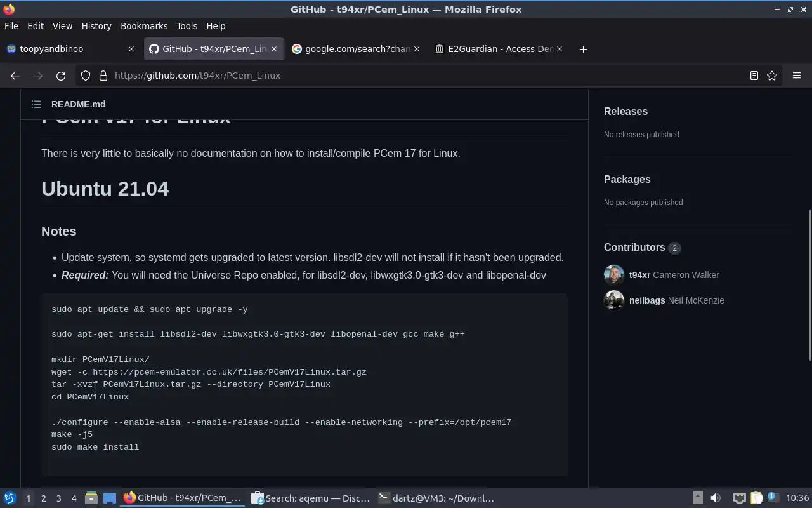Switch to workspace 1 on the taskbar
Screen dimensions: 812x508
[x=28, y=498]
